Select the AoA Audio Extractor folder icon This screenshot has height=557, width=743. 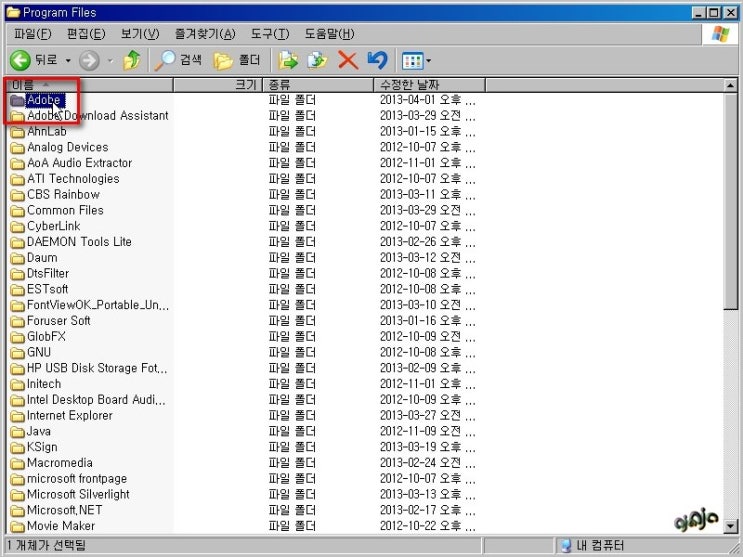tap(18, 164)
